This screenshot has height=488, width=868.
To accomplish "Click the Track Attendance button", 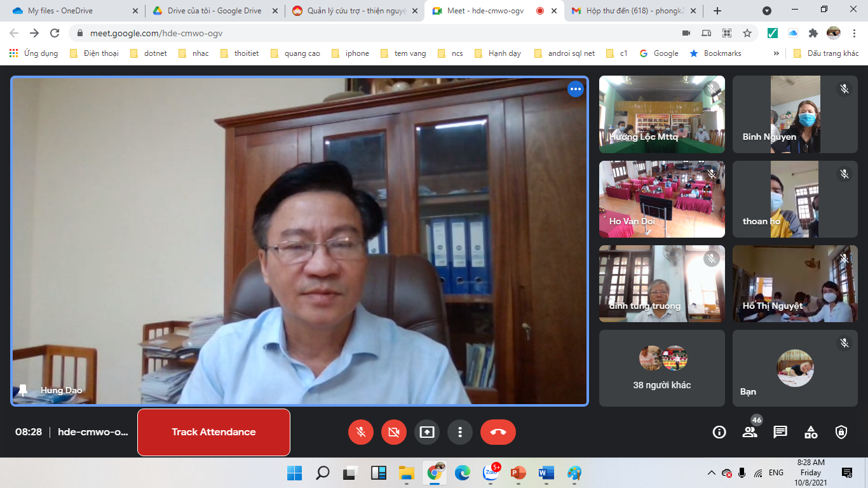I will tap(214, 432).
